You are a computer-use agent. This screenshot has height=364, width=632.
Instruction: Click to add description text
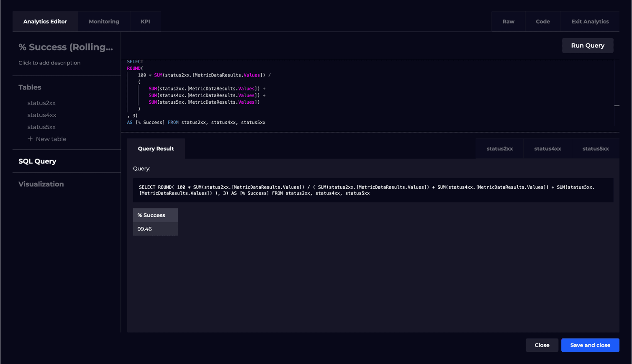pyautogui.click(x=49, y=63)
